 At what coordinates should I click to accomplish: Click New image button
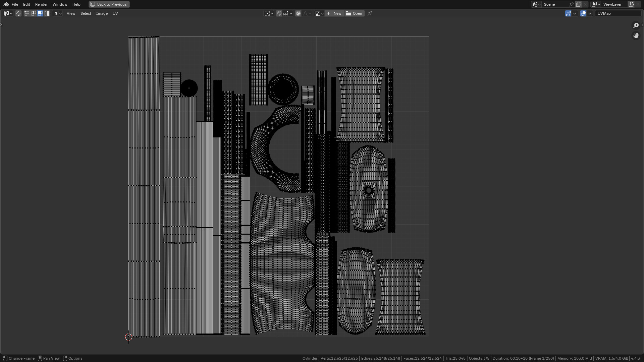pyautogui.click(x=334, y=13)
